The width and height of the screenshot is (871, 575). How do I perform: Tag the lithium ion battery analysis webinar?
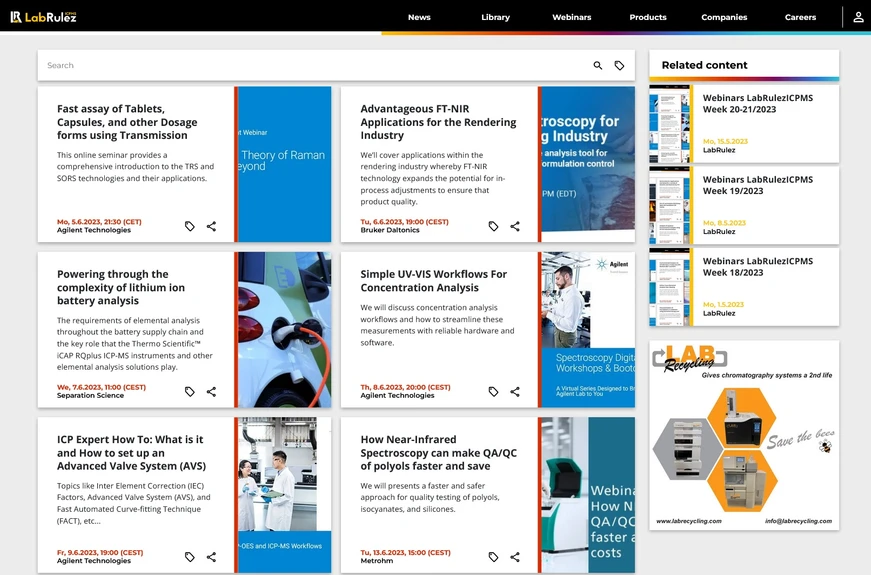[x=190, y=392]
